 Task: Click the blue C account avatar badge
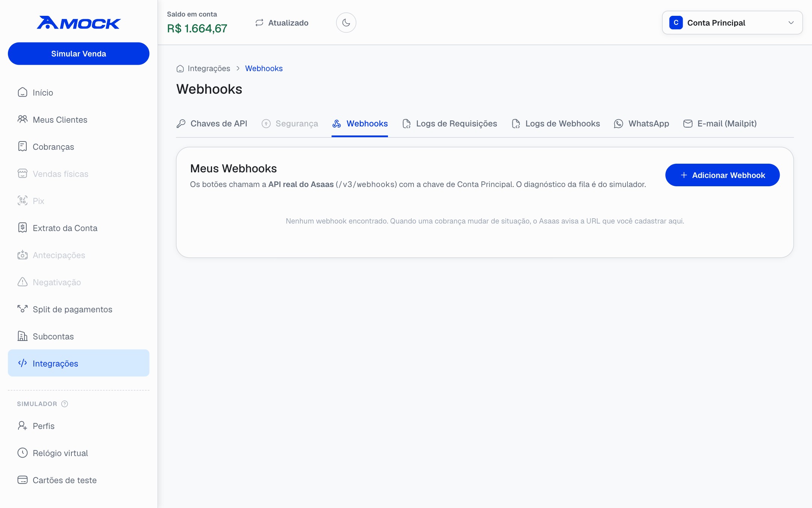pos(676,23)
